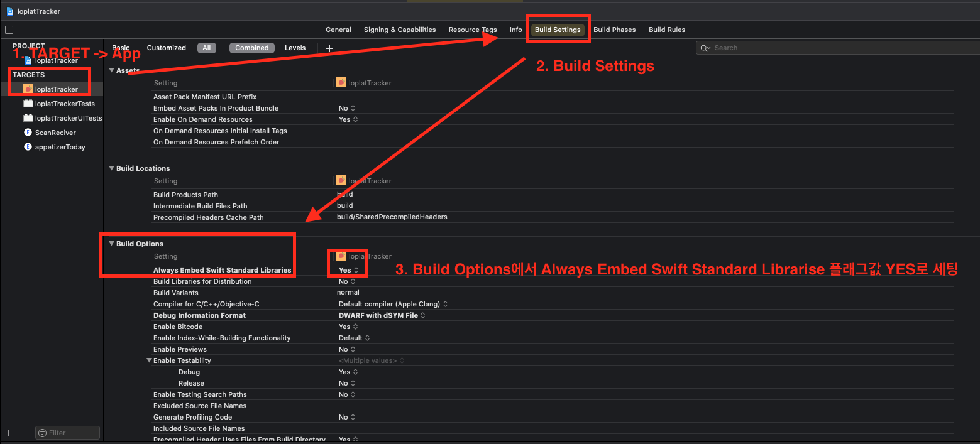Click the plus icon to add build setting

329,48
